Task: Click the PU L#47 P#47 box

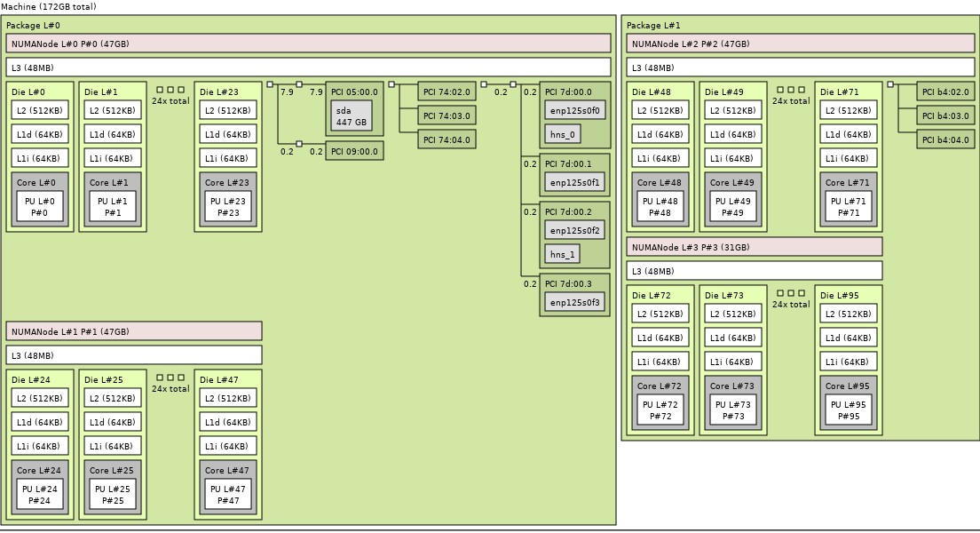Action: (227, 495)
